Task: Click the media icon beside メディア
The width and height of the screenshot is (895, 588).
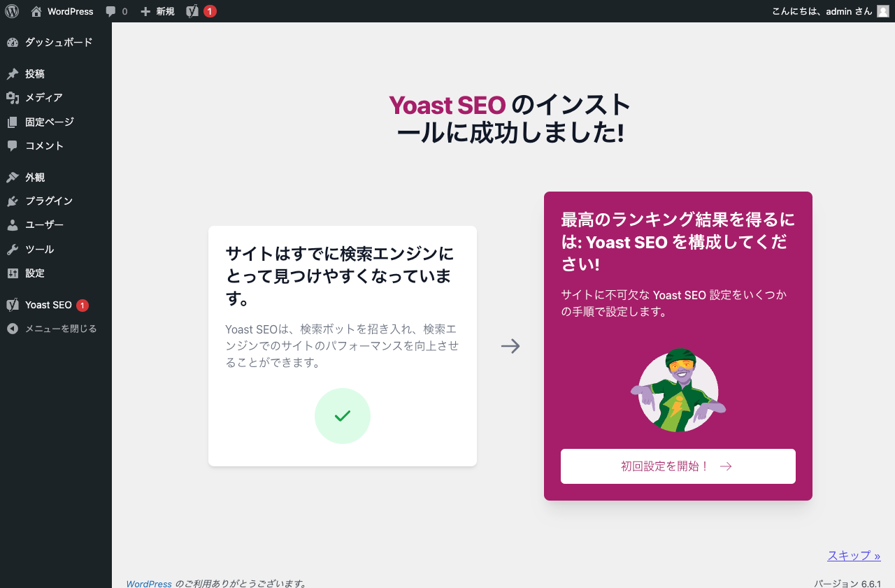Action: pos(13,98)
